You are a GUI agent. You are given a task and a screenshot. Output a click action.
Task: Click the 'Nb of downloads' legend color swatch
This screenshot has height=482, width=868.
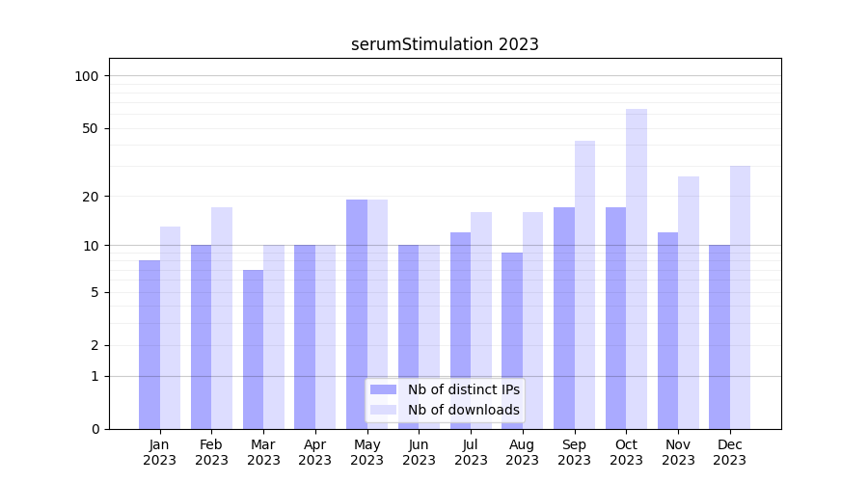tap(383, 410)
